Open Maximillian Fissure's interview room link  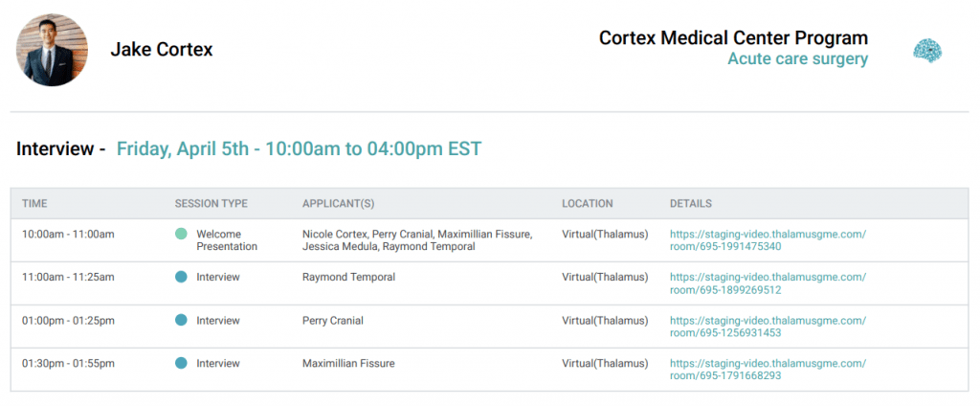coord(767,370)
